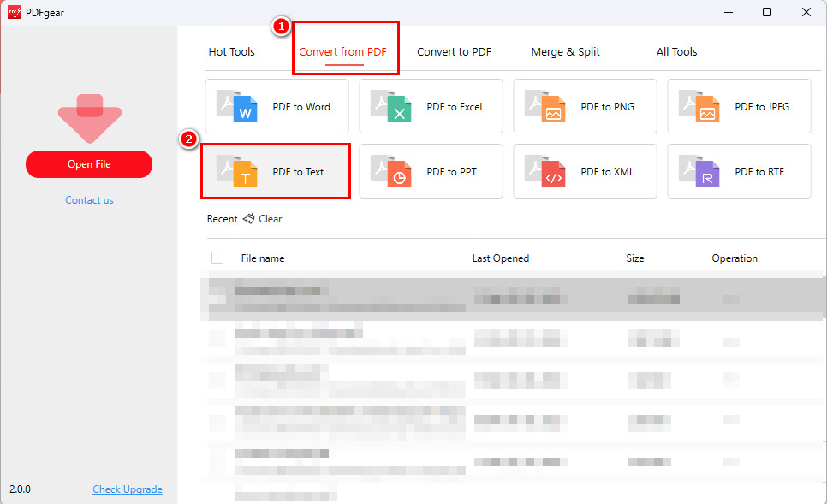Open the PDF to Word converter icon
The height and width of the screenshot is (504, 827).
click(237, 106)
